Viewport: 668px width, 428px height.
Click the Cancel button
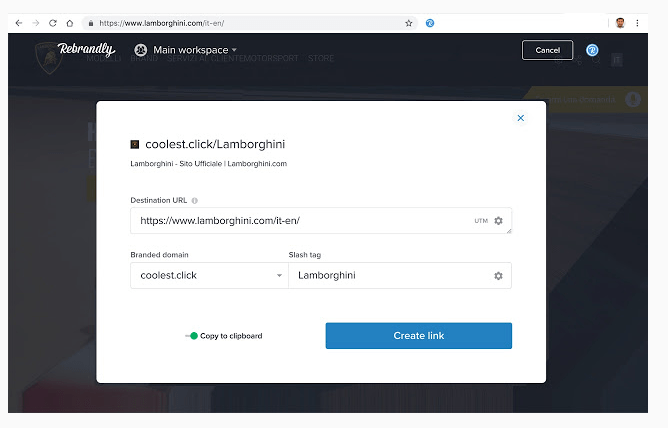tap(547, 50)
